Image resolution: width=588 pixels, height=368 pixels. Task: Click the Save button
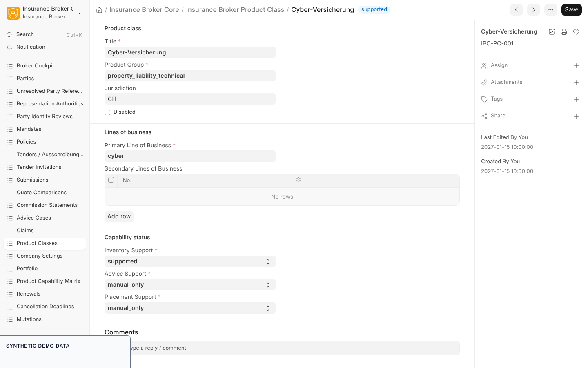tap(572, 10)
